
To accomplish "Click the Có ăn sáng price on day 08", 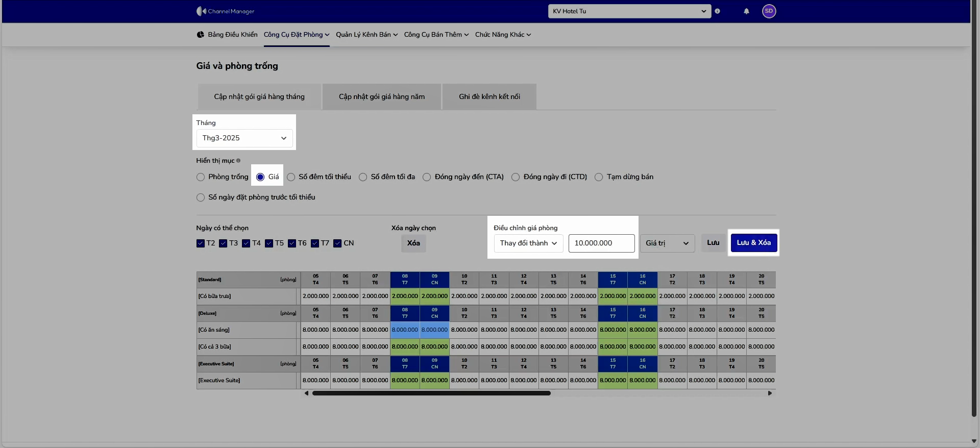I will (x=405, y=330).
